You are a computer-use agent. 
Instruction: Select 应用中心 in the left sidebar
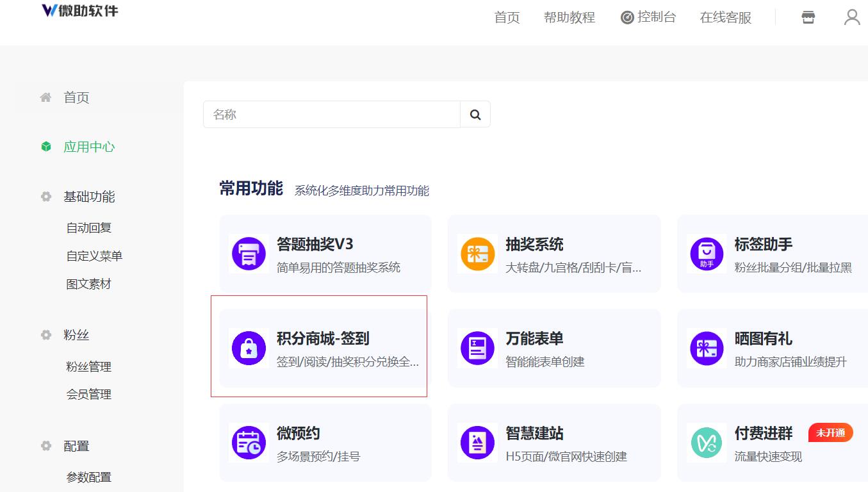[x=89, y=147]
